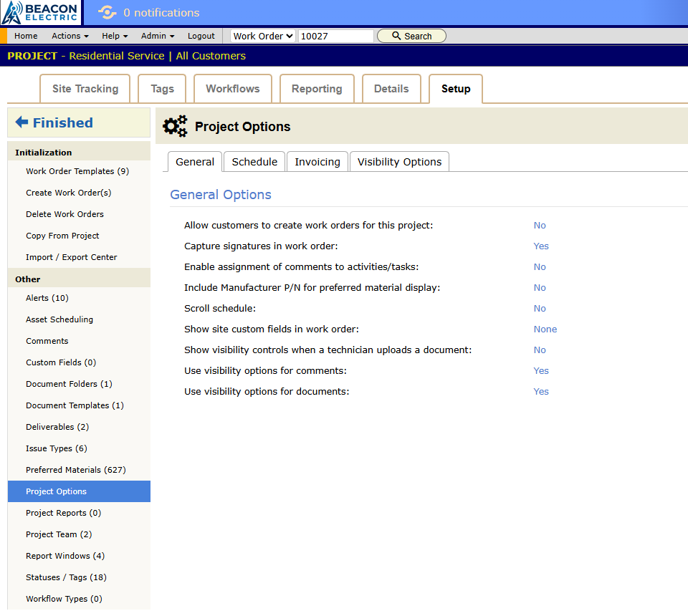Viewport: 688px width, 616px height.
Task: Open Alerts (10) in sidebar
Action: coord(47,298)
